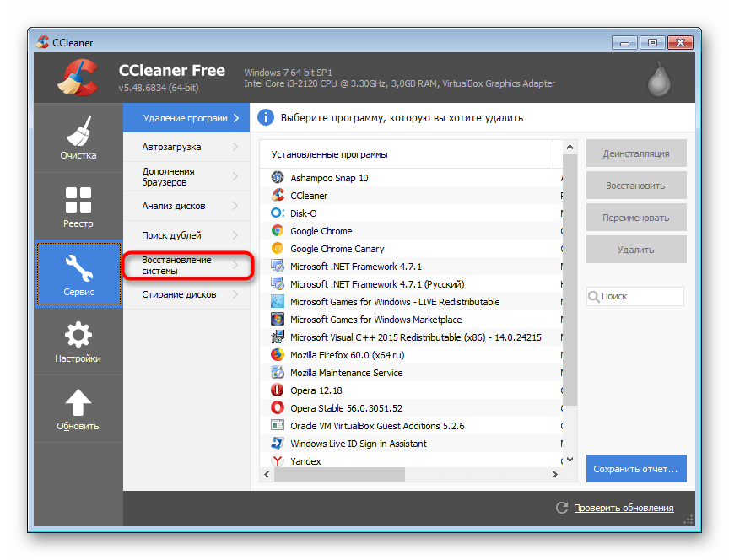Expand the Стирание дисков chevron
Image resolution: width=729 pixels, height=560 pixels.
tap(235, 294)
